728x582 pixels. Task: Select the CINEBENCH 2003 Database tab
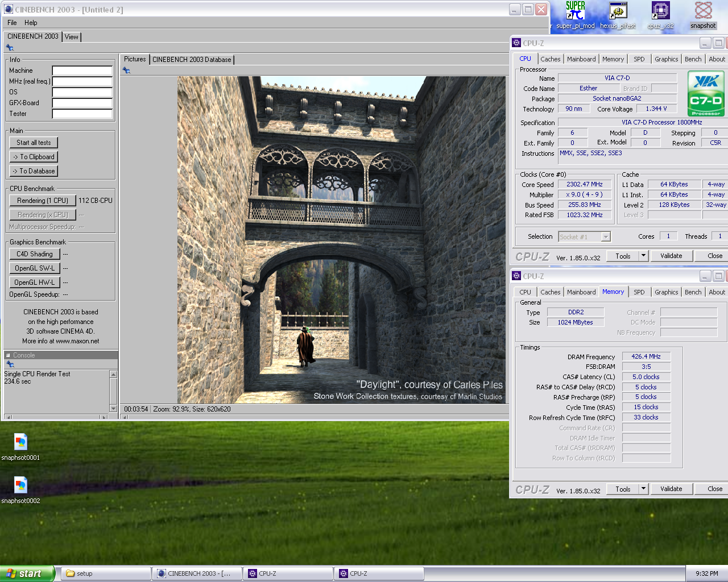[192, 59]
